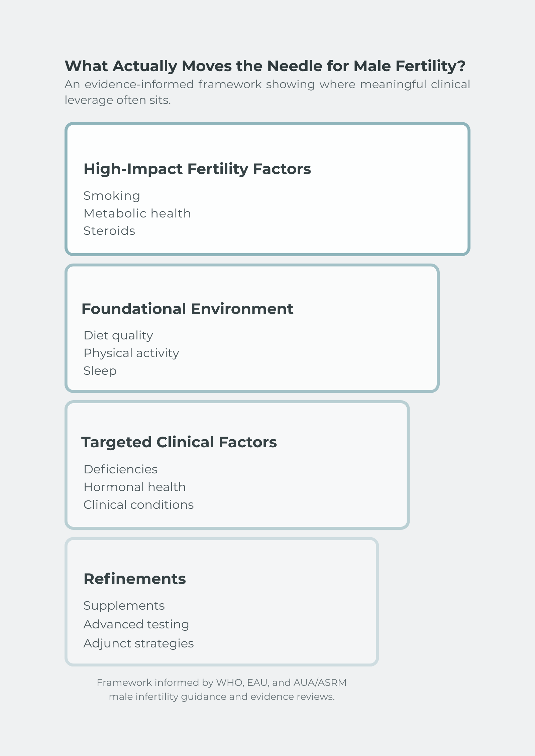
Task: Click Adjunct strategies under Refinements
Action: point(138,643)
